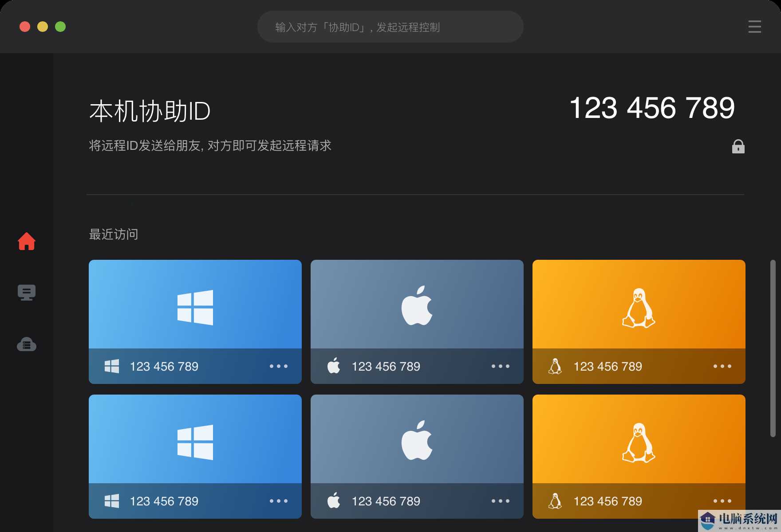The image size is (781, 532).
Task: Click ID 123 456 789 on first-row Linux card
Action: tap(608, 367)
